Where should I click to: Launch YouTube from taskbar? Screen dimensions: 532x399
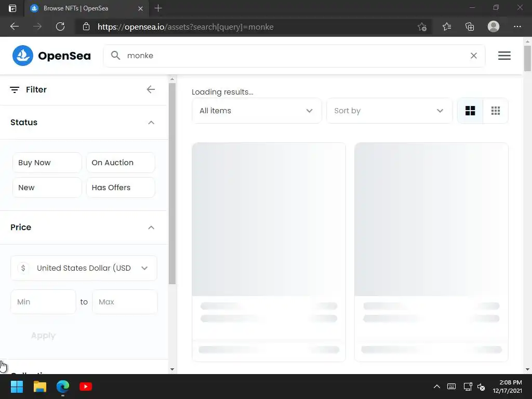pos(86,387)
